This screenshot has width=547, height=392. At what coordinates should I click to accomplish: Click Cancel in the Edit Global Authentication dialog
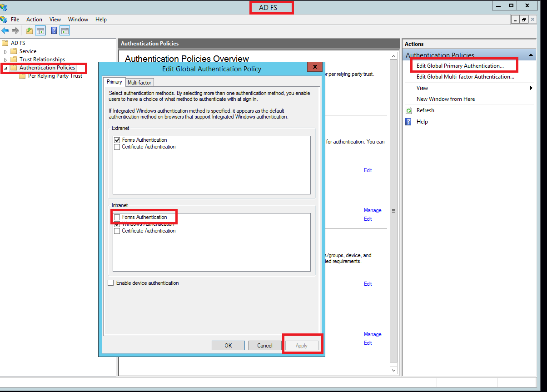tap(265, 346)
